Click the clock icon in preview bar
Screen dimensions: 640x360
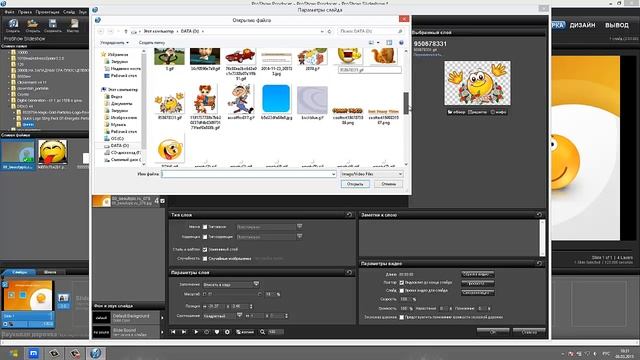206,332
